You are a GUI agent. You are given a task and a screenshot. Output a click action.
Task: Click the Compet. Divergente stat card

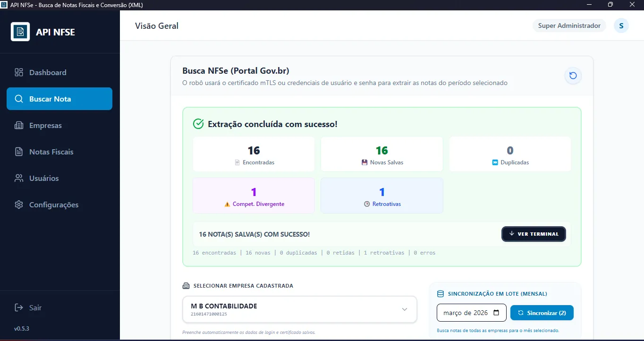(x=254, y=196)
